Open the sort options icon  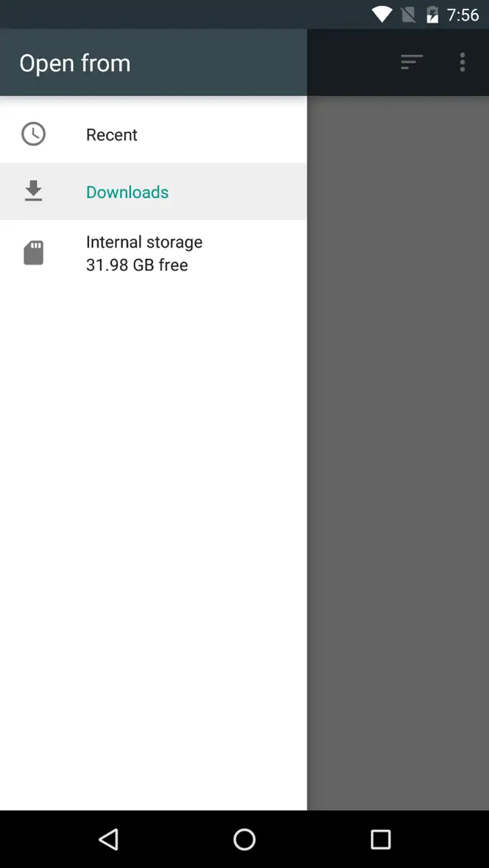412,62
